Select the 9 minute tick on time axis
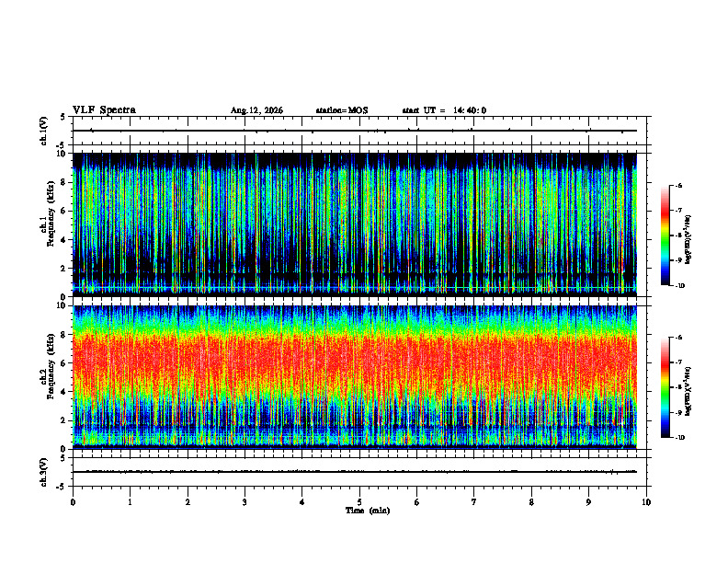This screenshot has height=563, width=728. (588, 502)
